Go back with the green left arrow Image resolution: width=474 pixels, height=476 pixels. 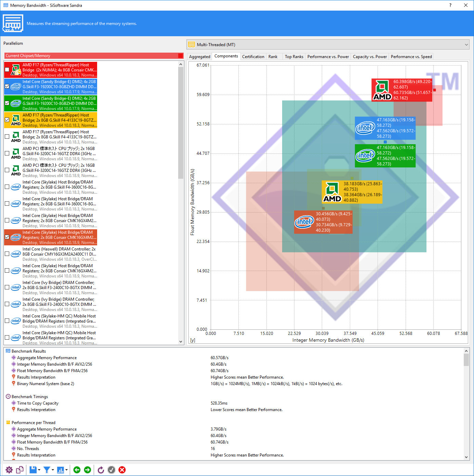(x=77, y=470)
